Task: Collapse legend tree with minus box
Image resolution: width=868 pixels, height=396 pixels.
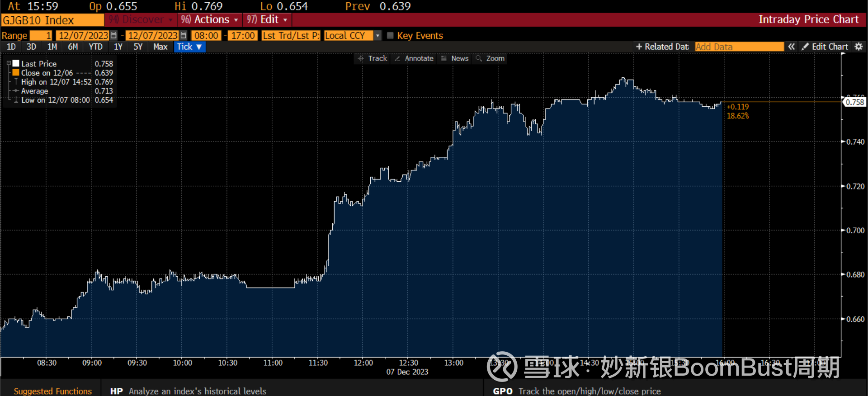Action: point(9,64)
